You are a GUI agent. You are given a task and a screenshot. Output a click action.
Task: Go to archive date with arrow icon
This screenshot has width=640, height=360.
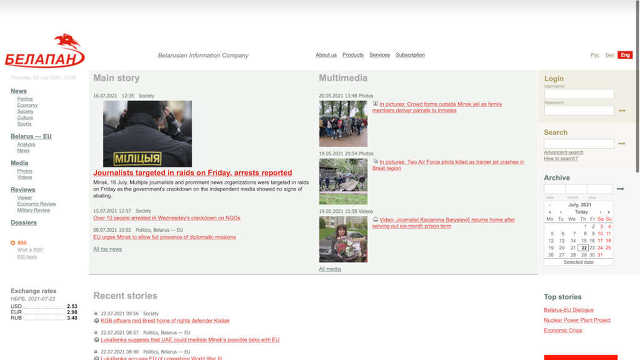coord(620,189)
